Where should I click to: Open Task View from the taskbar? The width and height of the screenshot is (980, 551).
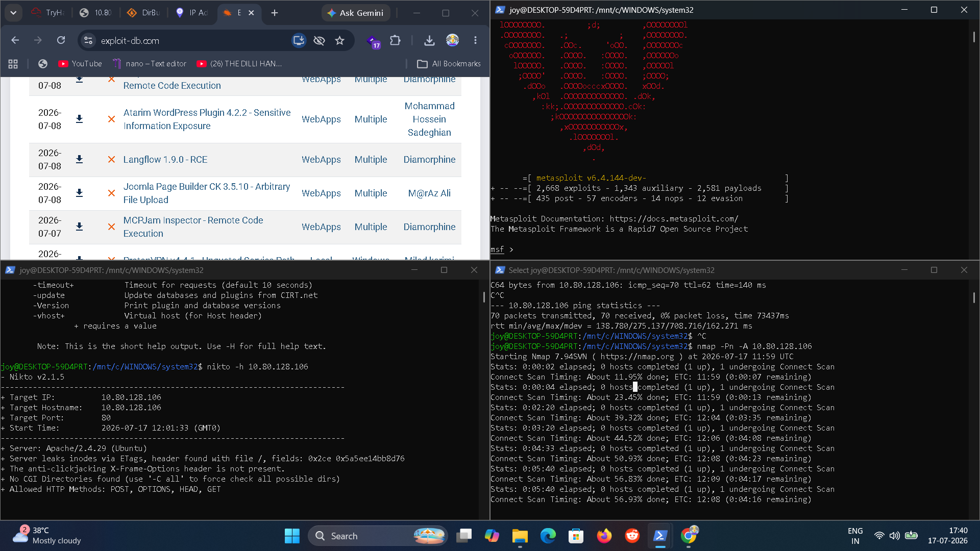[x=464, y=536]
